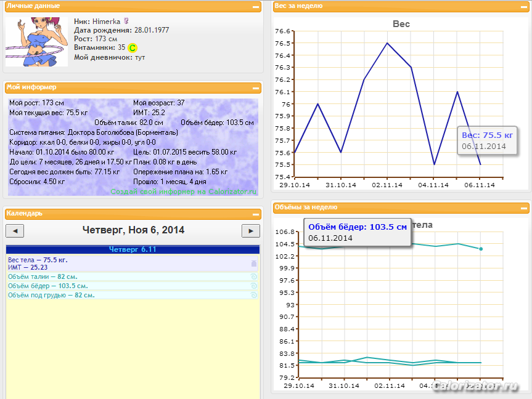This screenshot has width=532, height=399.
Task: Click the swirl icon on Объём под грудью row
Action: point(254,295)
